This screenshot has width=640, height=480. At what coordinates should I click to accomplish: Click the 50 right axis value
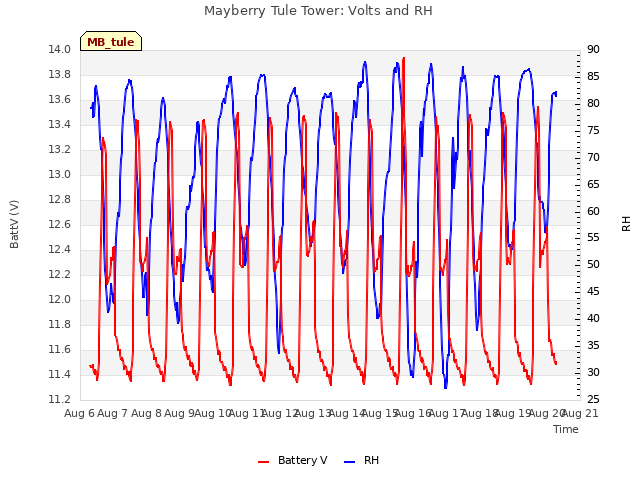[593, 264]
